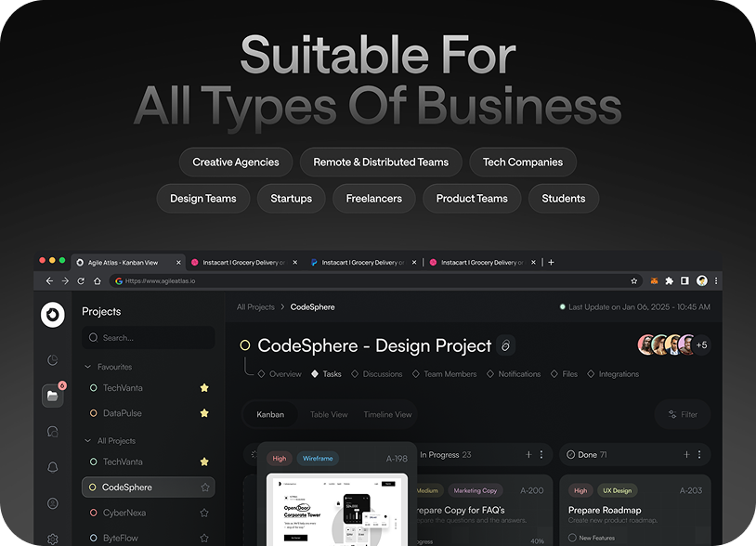
Task: Add a task in In Progress column
Action: [528, 454]
